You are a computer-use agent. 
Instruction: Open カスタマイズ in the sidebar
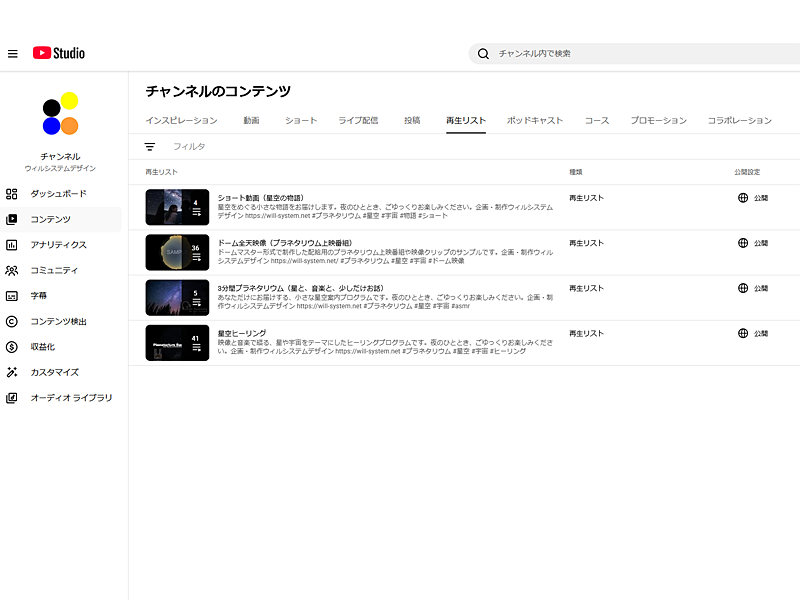[54, 372]
